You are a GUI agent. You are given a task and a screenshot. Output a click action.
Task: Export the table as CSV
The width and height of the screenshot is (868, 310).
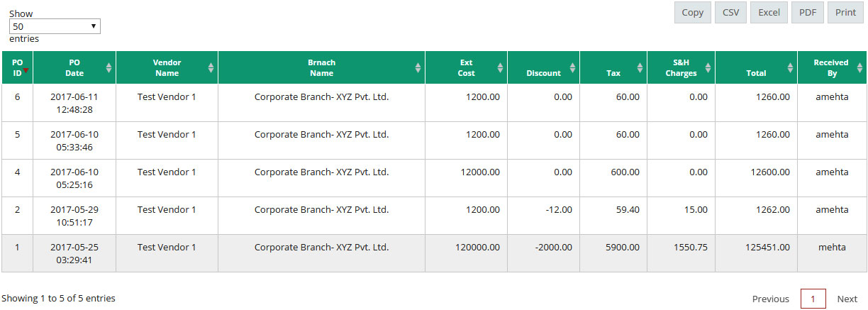tap(730, 12)
